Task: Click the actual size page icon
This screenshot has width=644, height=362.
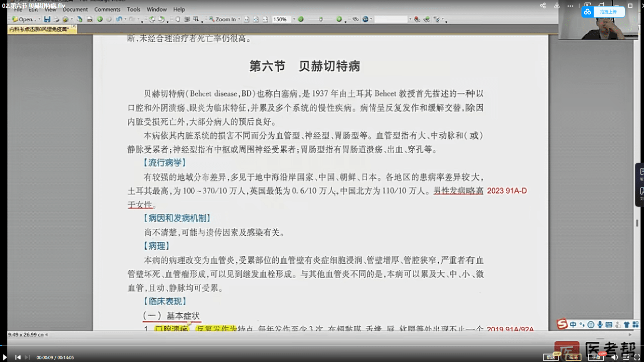Action: click(247, 19)
